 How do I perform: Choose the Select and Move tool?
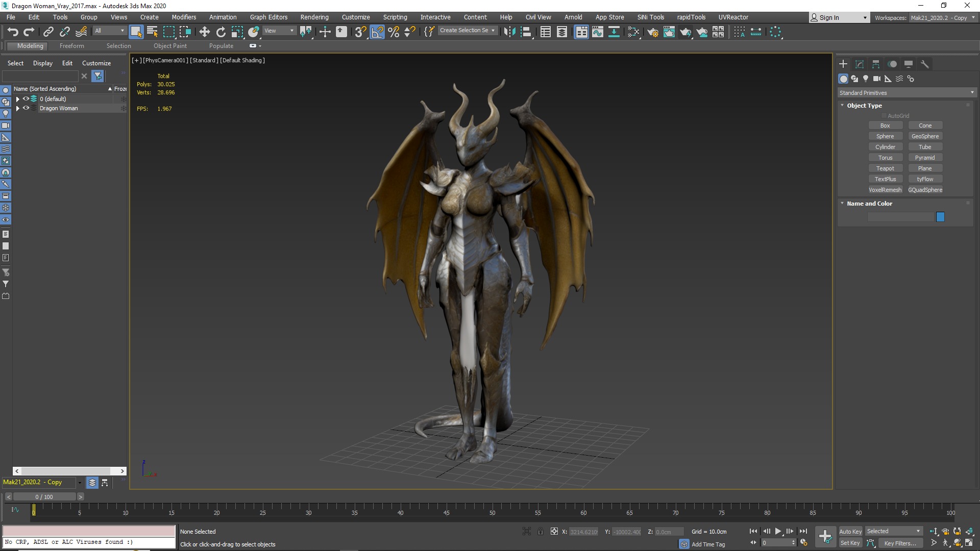pos(204,32)
